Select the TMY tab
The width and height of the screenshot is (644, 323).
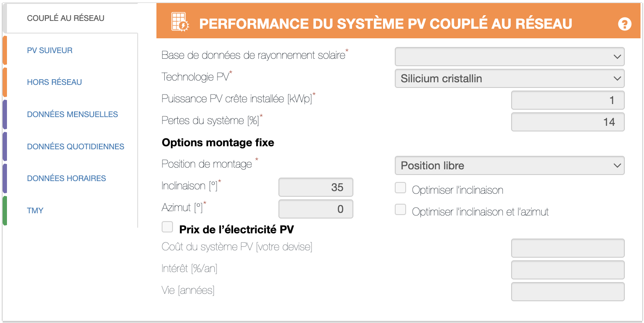35,211
